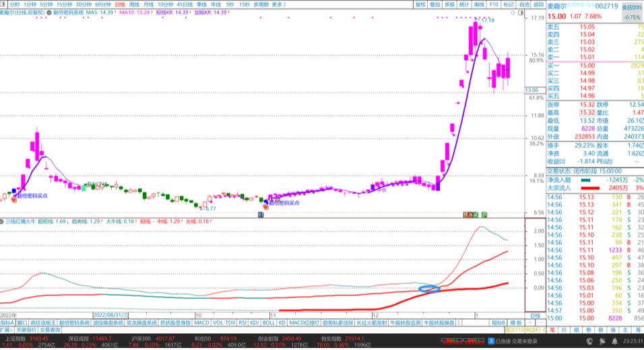Image resolution: width=644 pixels, height=350 pixels.
Task: Select the 牛股妖股监测 indicator
Action: 406,323
